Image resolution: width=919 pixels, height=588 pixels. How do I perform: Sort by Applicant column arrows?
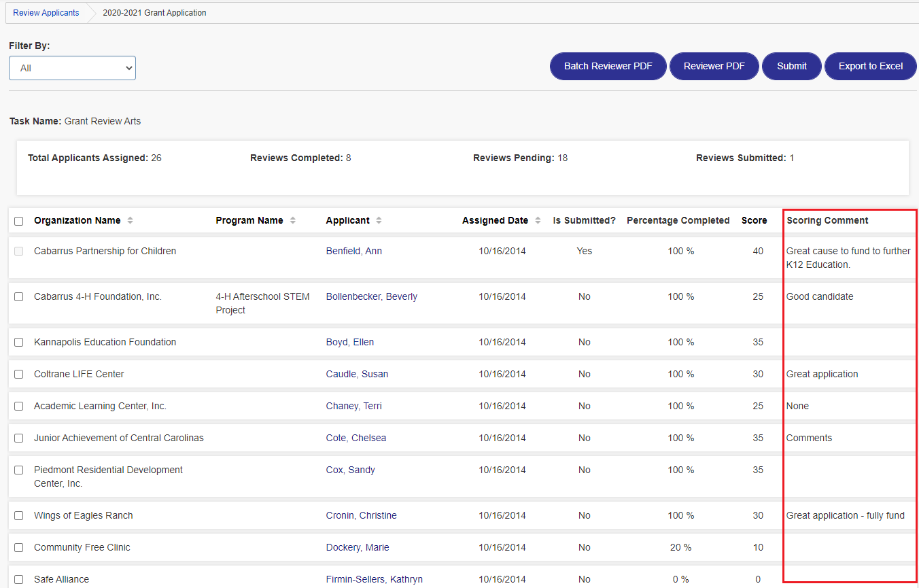pos(379,220)
